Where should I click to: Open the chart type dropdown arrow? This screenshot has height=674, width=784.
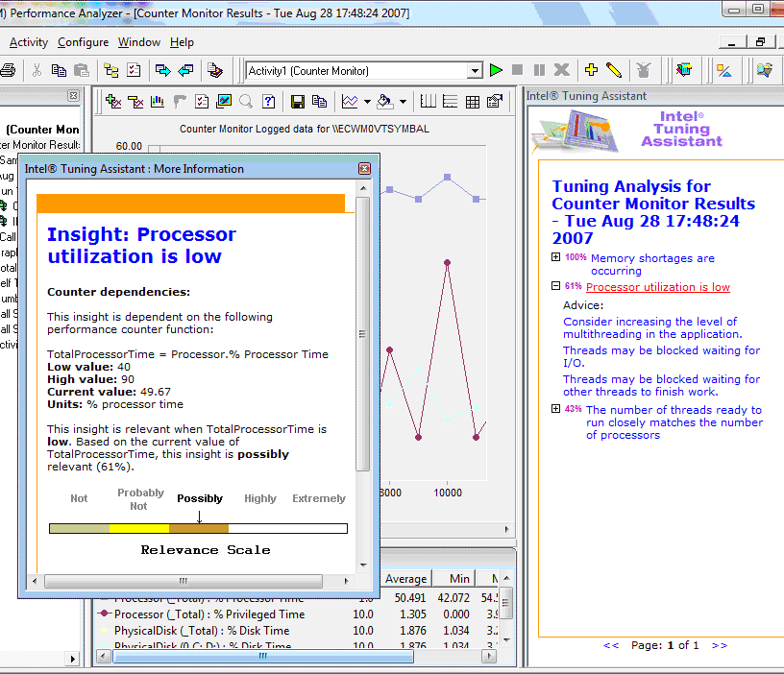pyautogui.click(x=367, y=102)
